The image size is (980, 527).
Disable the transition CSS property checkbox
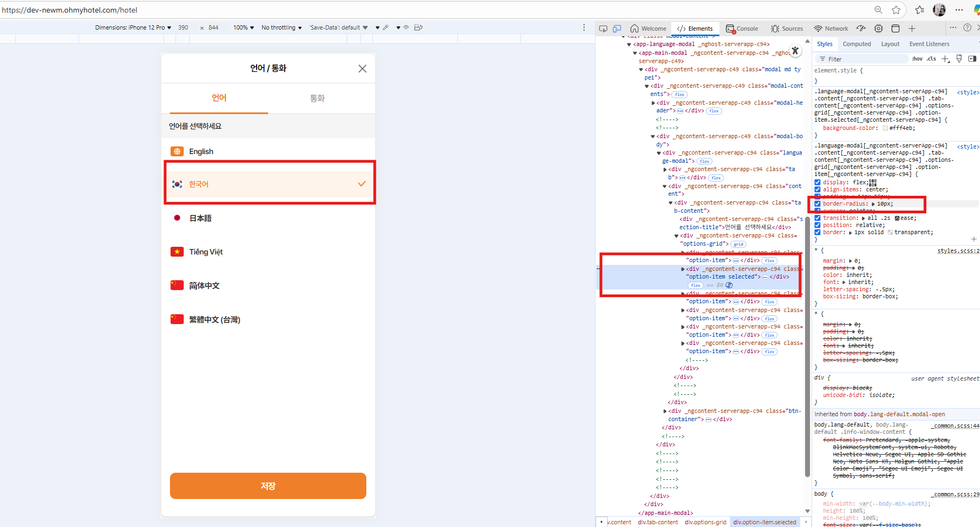point(818,218)
